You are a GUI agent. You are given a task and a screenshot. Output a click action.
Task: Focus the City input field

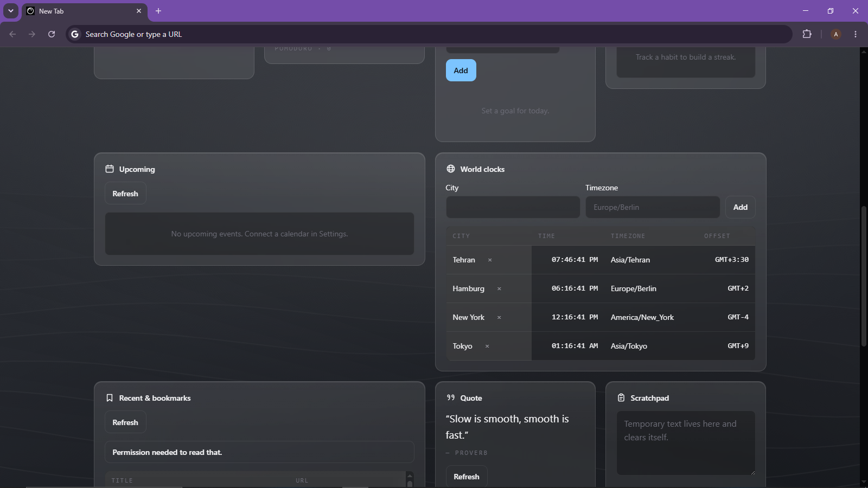point(513,207)
